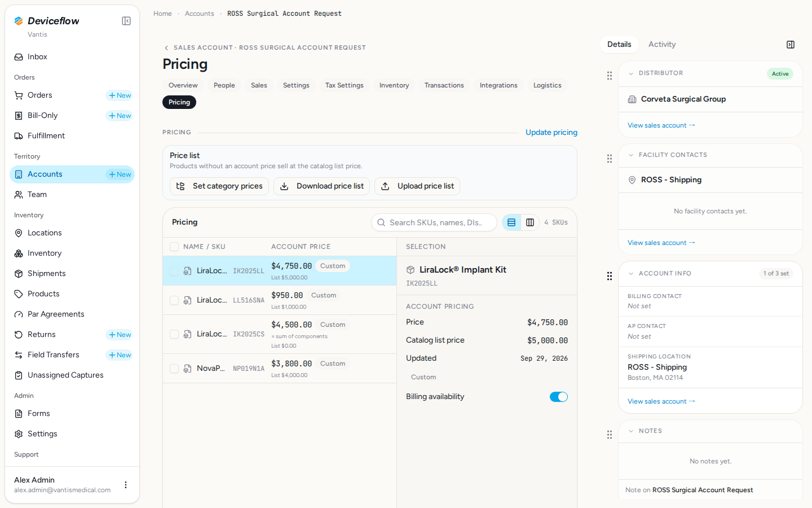Toggle the select-all checkbox in the table header
The image size is (812, 508).
(x=174, y=247)
